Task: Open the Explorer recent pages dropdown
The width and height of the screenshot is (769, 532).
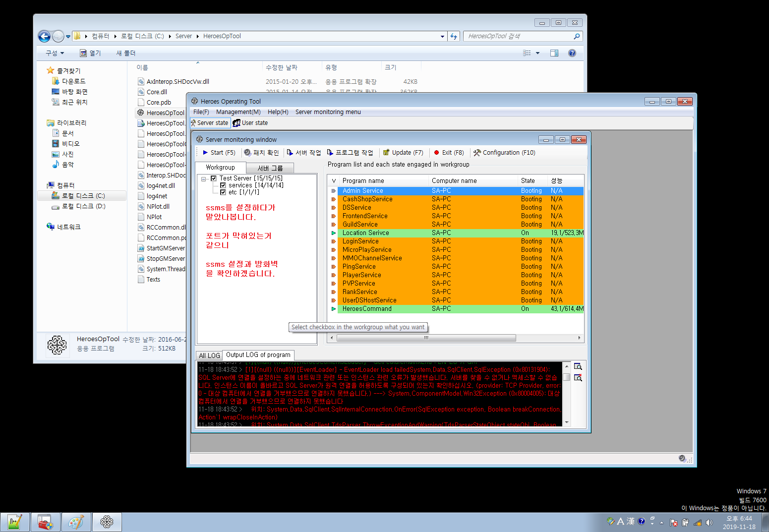Action: click(x=68, y=36)
